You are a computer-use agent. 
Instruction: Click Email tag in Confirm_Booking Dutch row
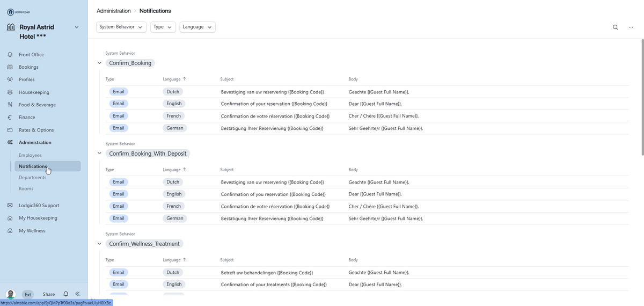pyautogui.click(x=119, y=92)
